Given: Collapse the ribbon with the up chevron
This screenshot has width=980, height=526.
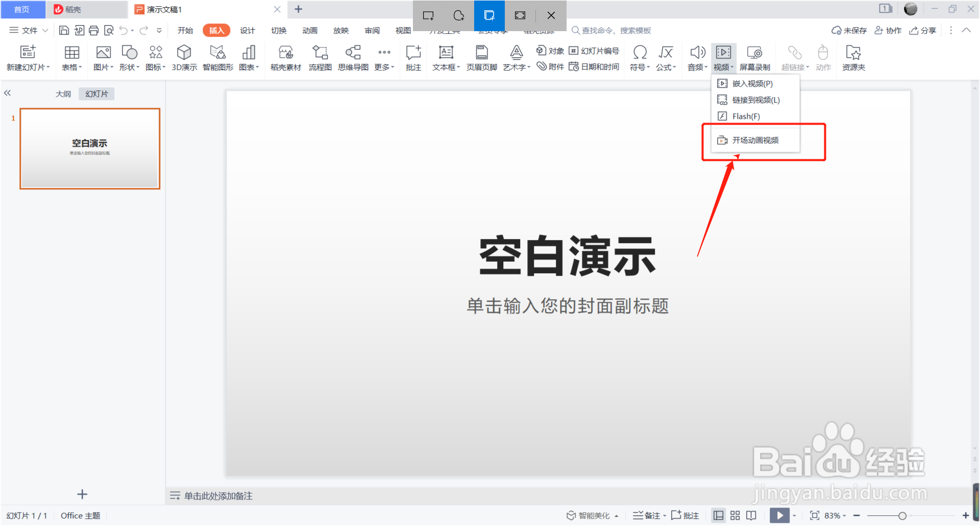Looking at the screenshot, I should pyautogui.click(x=966, y=30).
